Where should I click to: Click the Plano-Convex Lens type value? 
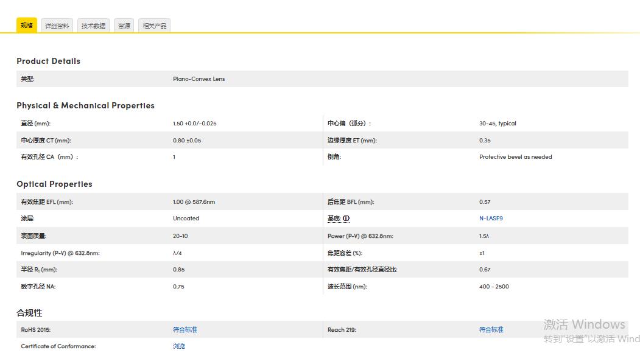point(199,79)
